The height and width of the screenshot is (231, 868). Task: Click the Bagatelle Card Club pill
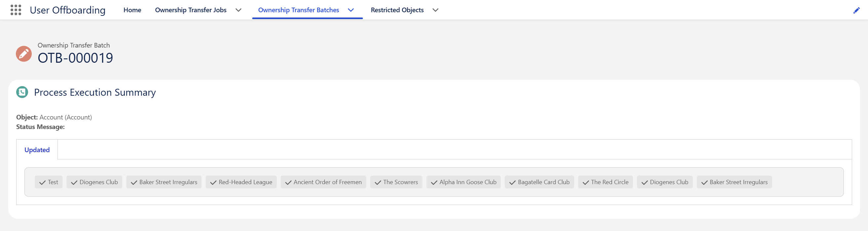coord(539,182)
